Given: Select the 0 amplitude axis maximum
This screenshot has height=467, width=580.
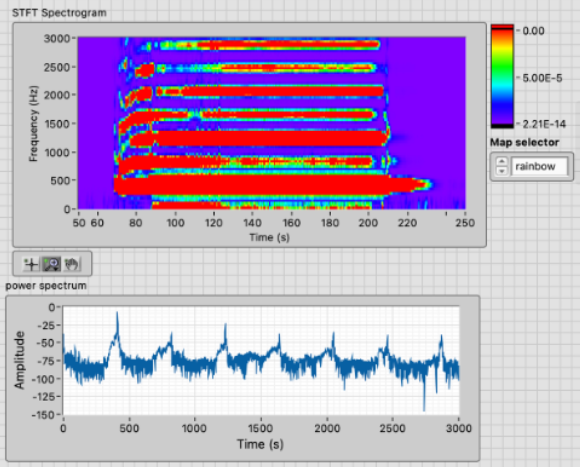Looking at the screenshot, I should (x=51, y=307).
